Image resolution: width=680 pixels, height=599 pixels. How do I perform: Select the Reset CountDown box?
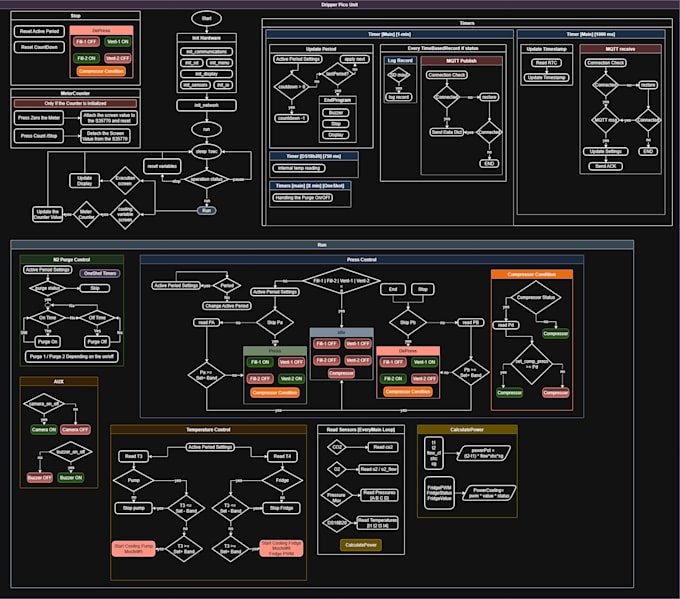click(39, 47)
